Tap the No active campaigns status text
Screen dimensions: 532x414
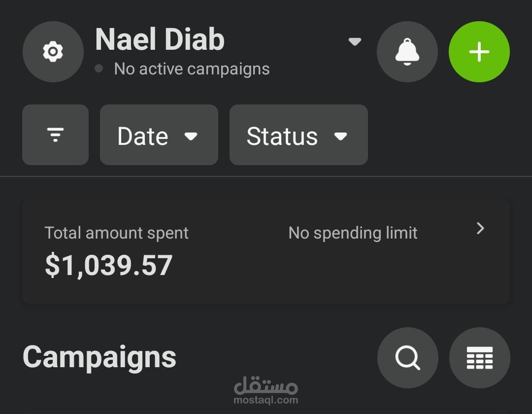tap(192, 69)
